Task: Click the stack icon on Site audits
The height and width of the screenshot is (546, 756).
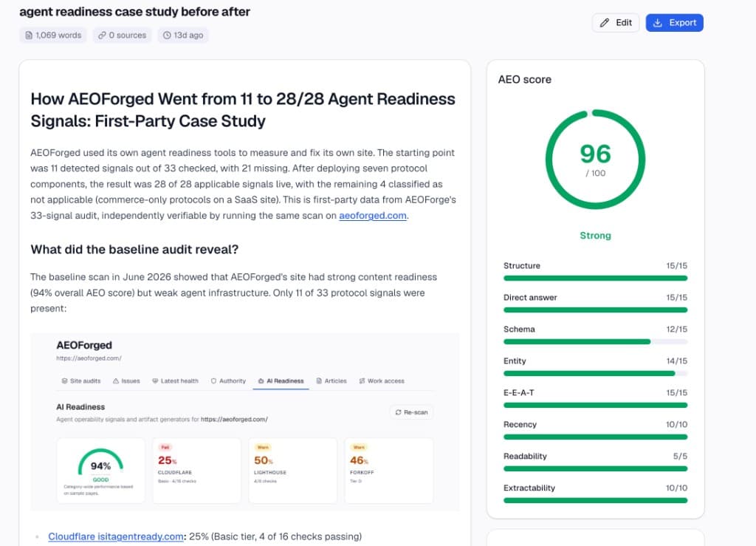Action: point(65,381)
